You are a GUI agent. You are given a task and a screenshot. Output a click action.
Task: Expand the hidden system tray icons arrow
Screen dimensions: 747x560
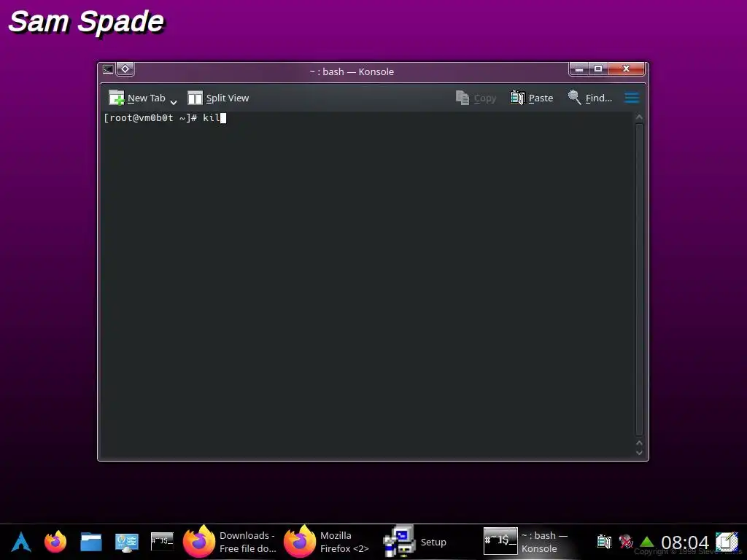(x=646, y=542)
